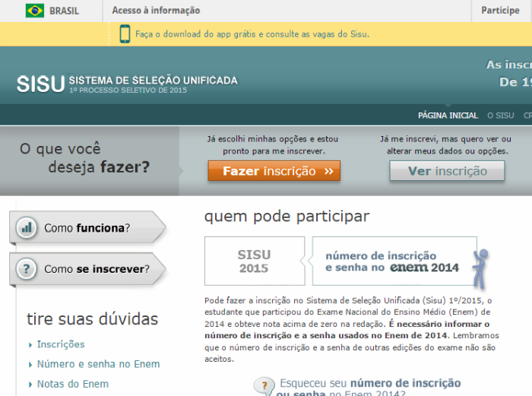Click the bar chart icon beside Como funciona

click(x=27, y=227)
